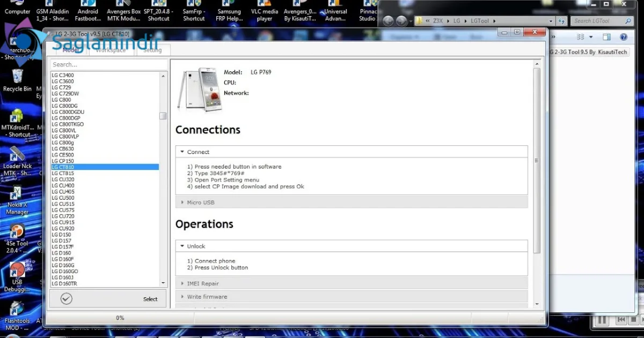
Task: Switch to the Workspace tab
Action: tap(111, 50)
